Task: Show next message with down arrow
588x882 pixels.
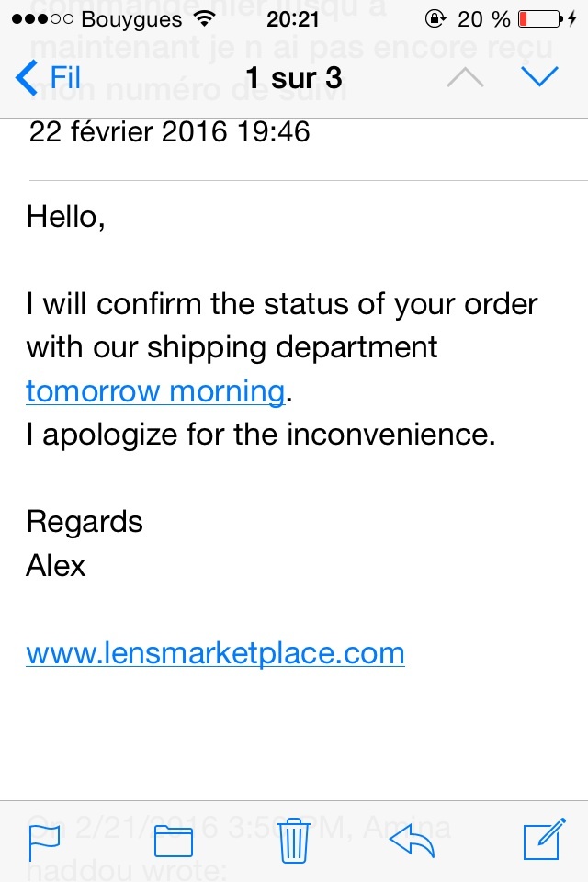Action: (538, 77)
